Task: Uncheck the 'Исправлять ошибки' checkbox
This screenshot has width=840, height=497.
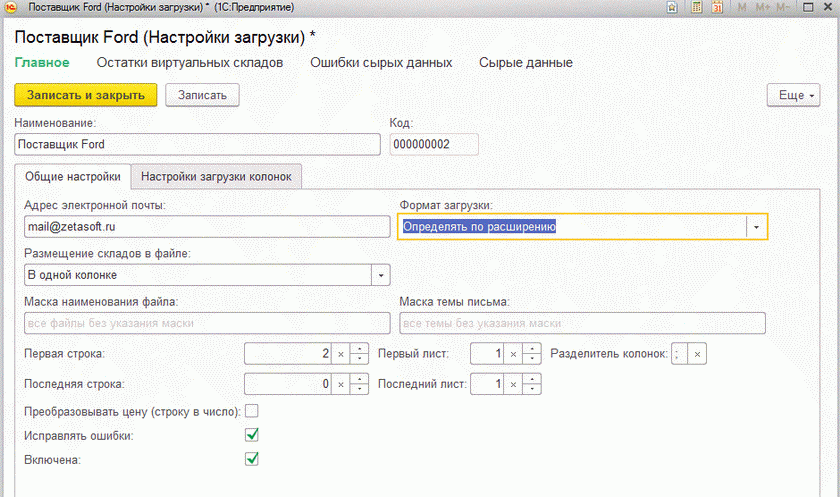Action: pos(252,435)
